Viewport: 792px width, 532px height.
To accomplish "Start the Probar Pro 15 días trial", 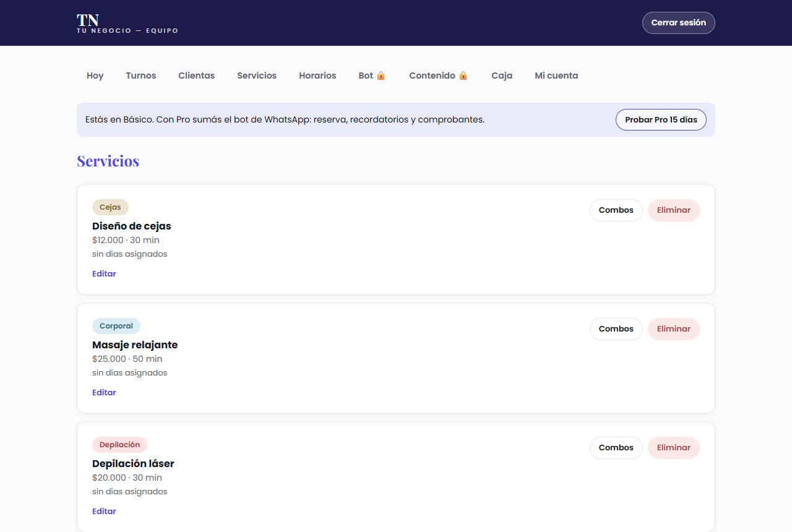I will pos(661,119).
